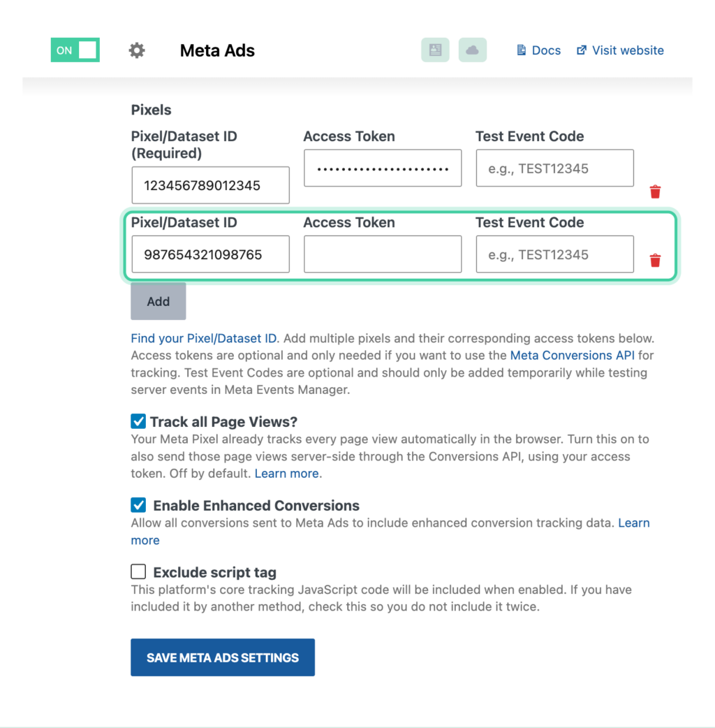Click the Meta Ads heading text

tap(217, 50)
